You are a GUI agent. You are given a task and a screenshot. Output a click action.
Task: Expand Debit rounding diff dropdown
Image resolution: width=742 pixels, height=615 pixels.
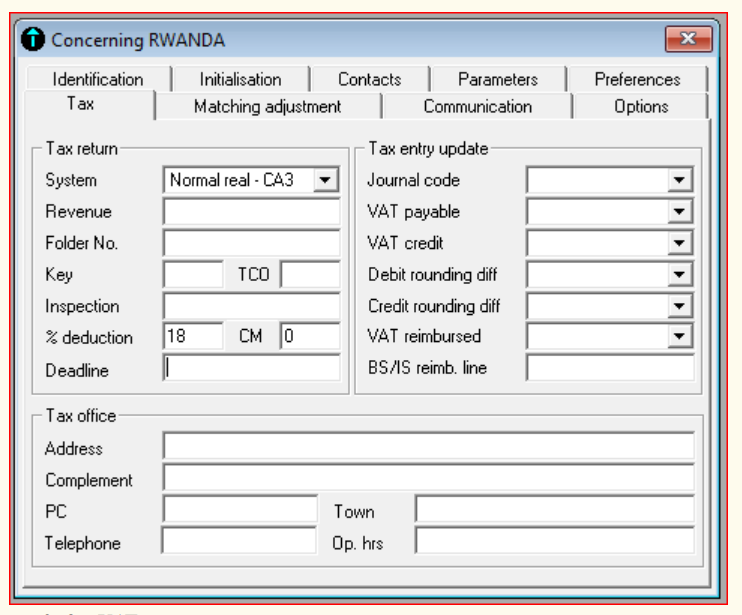click(x=680, y=274)
